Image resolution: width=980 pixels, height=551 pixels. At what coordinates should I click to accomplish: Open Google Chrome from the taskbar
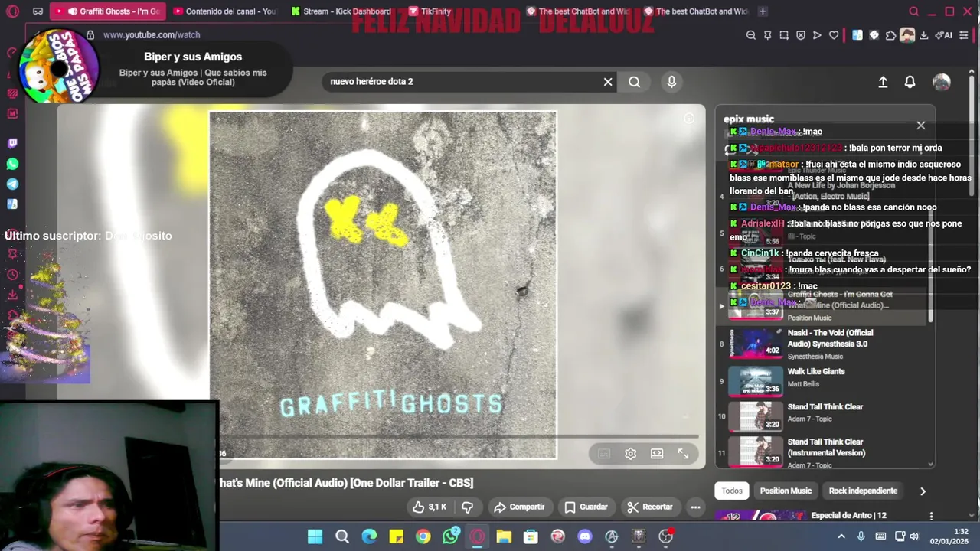tap(423, 536)
